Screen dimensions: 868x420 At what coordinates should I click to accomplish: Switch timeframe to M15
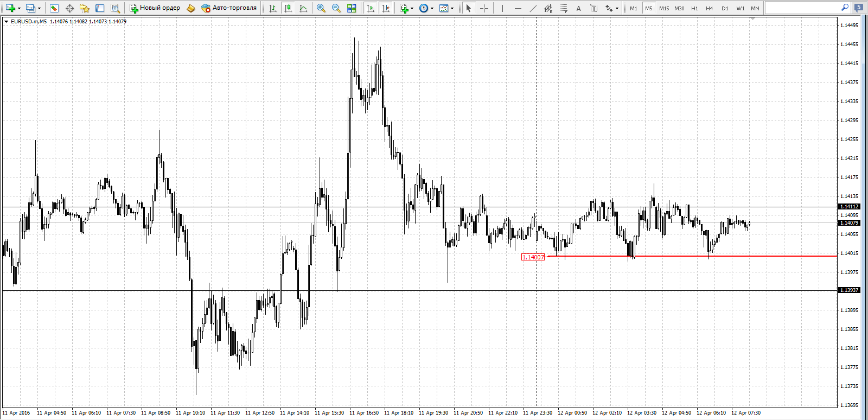tap(664, 8)
